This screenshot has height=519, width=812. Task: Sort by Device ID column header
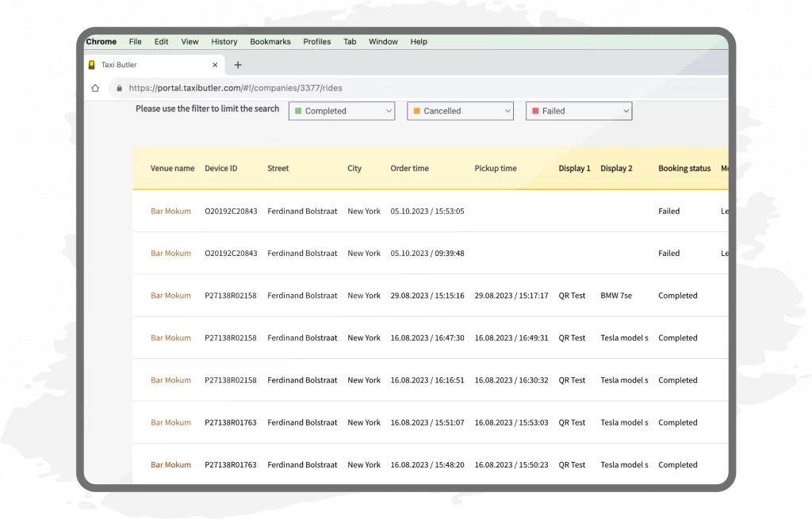(x=221, y=168)
